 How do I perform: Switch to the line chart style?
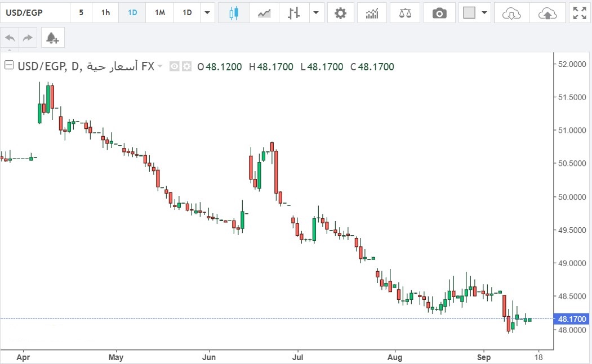point(264,13)
